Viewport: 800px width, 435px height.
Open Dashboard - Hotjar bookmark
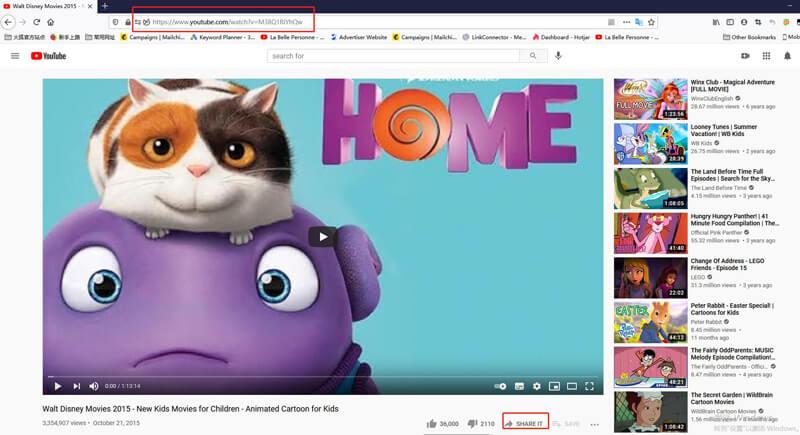pos(561,37)
